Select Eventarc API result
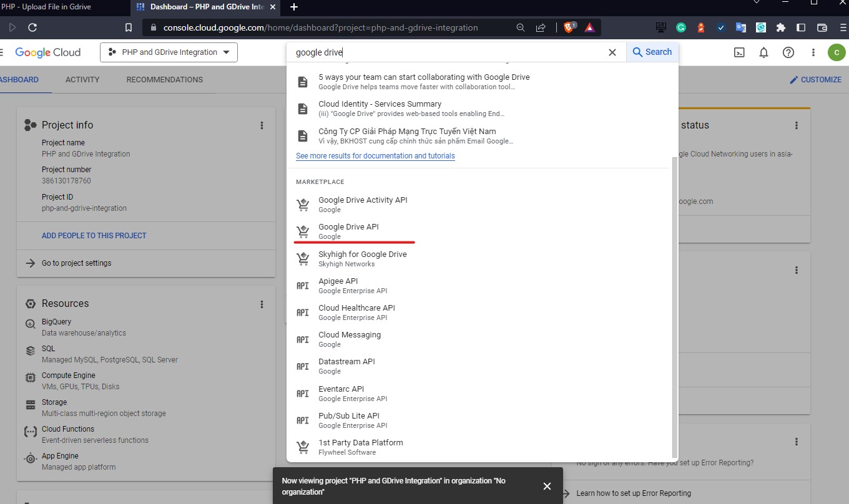Image resolution: width=849 pixels, height=504 pixels. (x=478, y=394)
